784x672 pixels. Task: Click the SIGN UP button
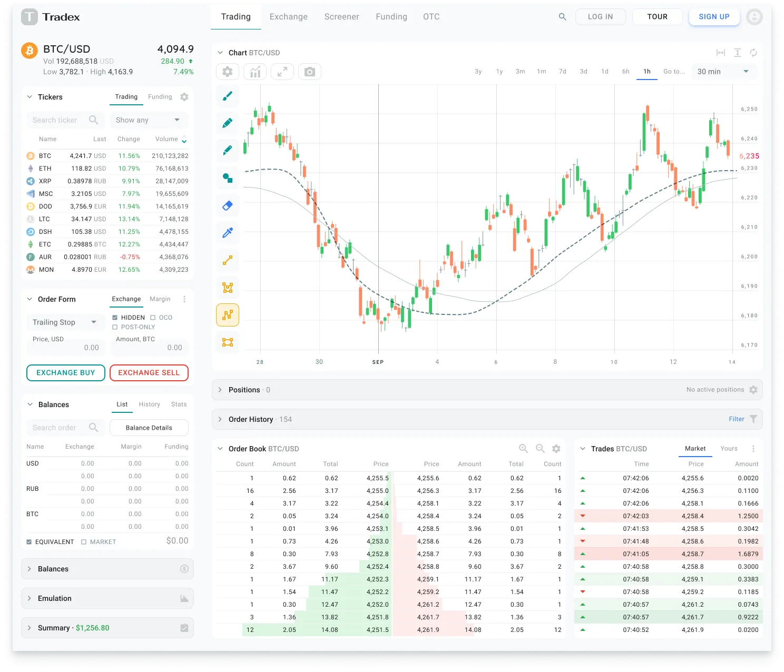click(x=714, y=17)
